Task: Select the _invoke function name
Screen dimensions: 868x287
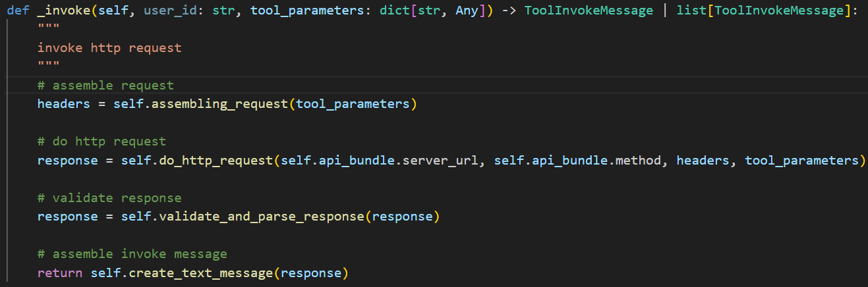Action: [60, 11]
